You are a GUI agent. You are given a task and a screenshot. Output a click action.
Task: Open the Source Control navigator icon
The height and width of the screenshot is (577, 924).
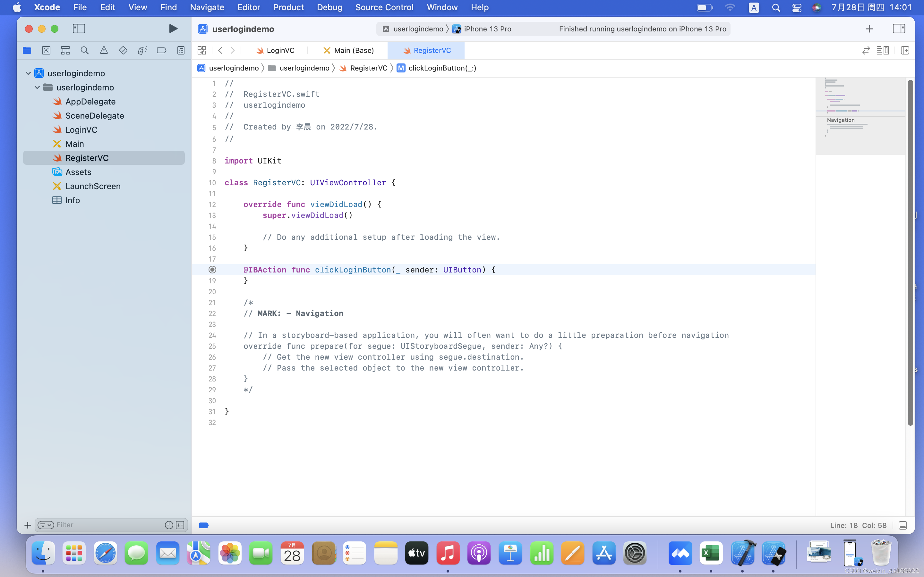[x=46, y=50]
